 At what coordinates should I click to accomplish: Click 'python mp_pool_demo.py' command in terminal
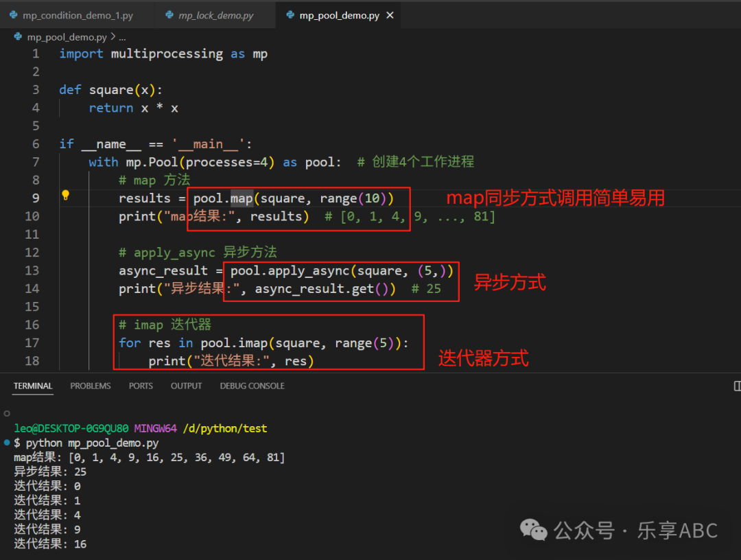pos(92,443)
